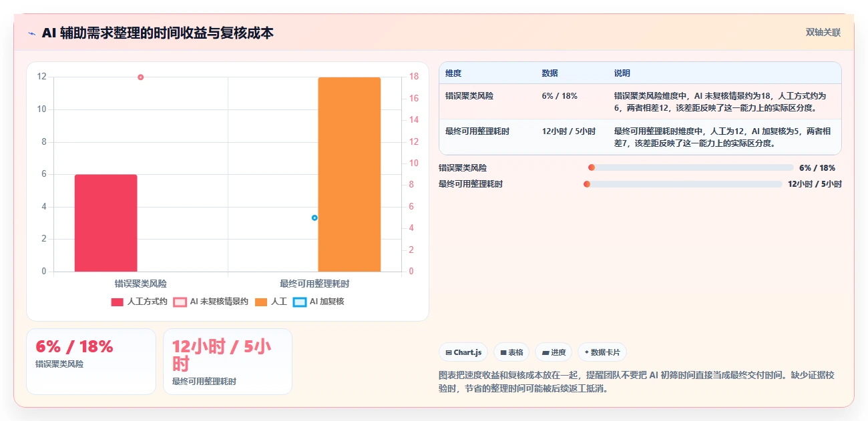Open the 6% / 18% data card
868x421 pixels.
[91, 361]
